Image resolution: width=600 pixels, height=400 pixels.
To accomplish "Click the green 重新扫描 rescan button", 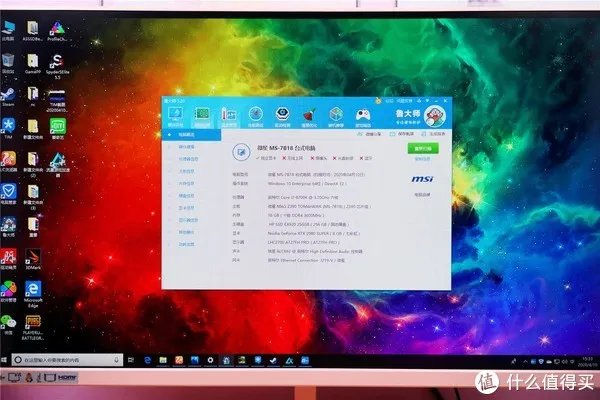I will click(x=421, y=148).
